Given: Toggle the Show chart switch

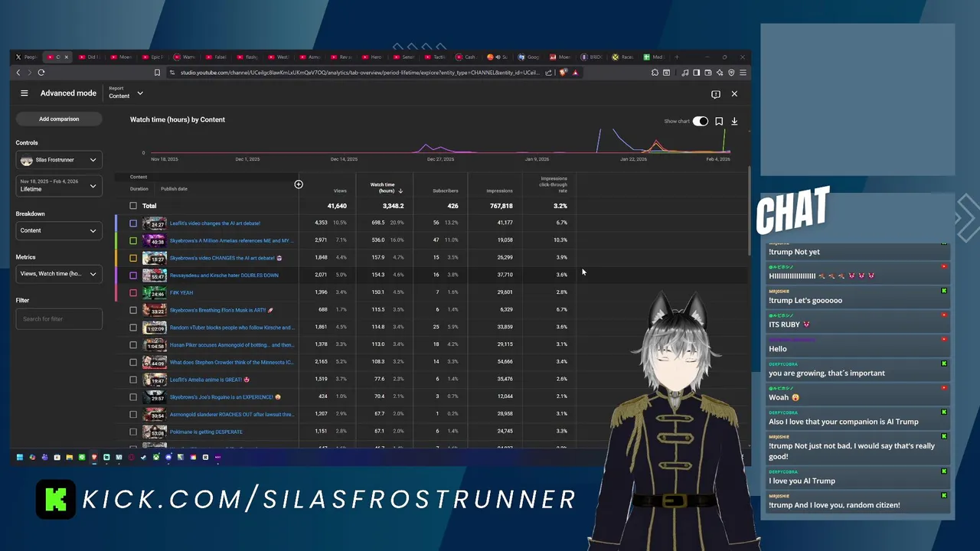Looking at the screenshot, I should 701,121.
